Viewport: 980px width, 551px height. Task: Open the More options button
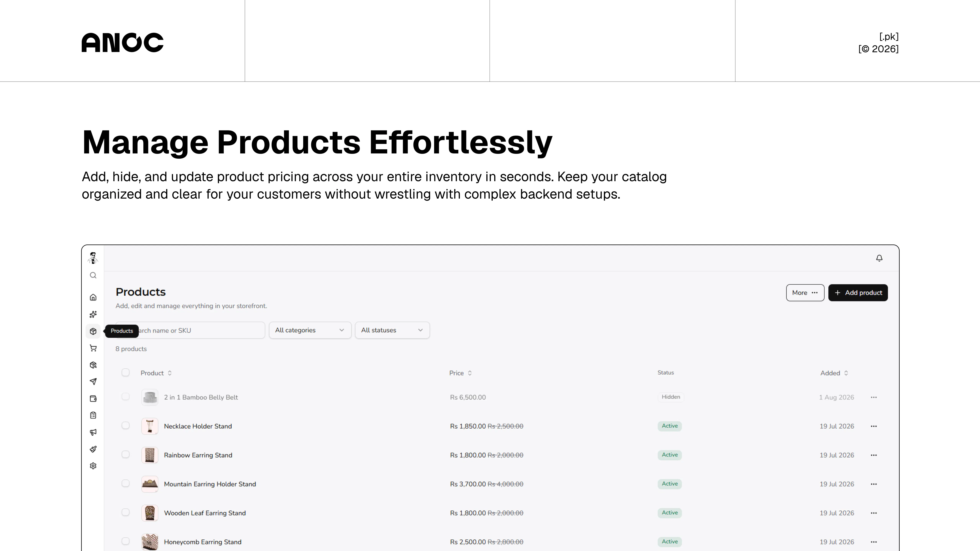(805, 293)
